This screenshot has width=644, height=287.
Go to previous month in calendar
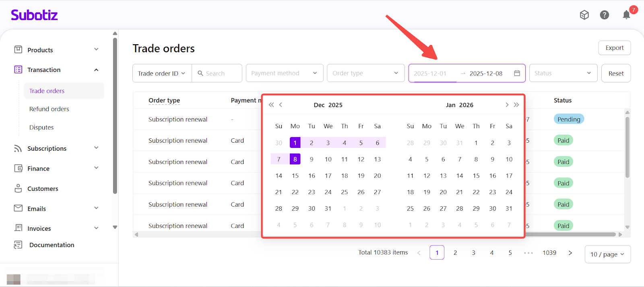(281, 105)
